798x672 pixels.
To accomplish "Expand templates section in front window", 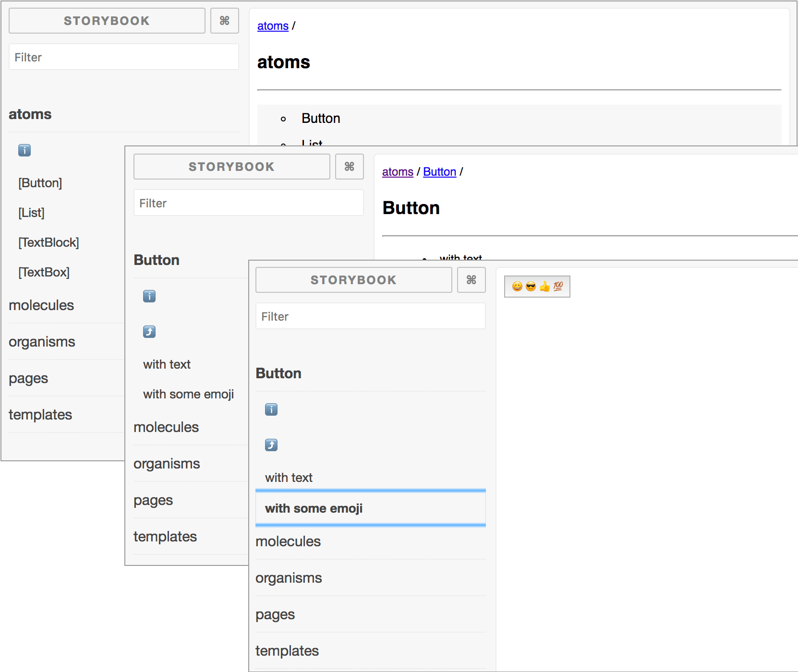I will [287, 651].
